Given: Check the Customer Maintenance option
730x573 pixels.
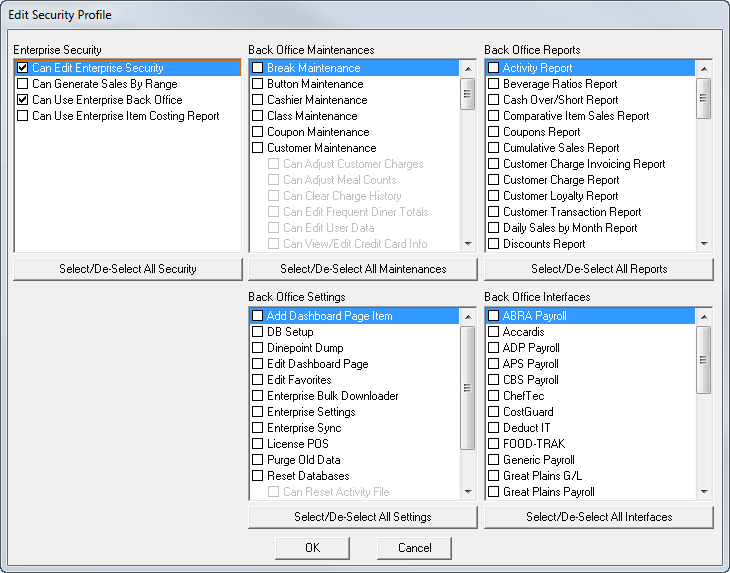Looking at the screenshot, I should click(x=257, y=148).
